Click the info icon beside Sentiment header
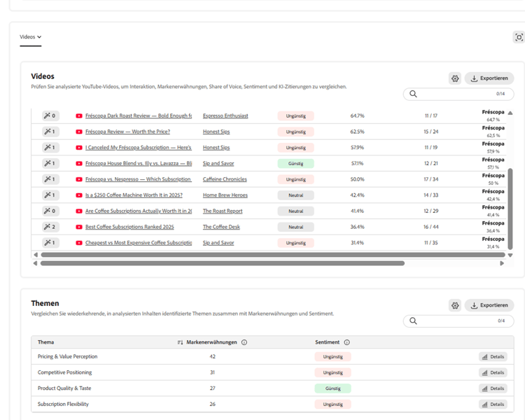Image resolution: width=525 pixels, height=420 pixels. (x=347, y=342)
